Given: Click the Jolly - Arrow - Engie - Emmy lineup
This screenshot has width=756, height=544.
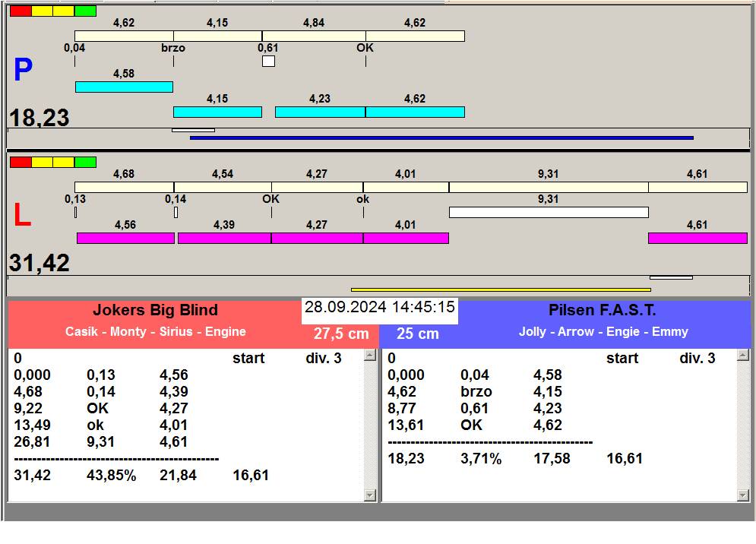Looking at the screenshot, I should [x=603, y=332].
